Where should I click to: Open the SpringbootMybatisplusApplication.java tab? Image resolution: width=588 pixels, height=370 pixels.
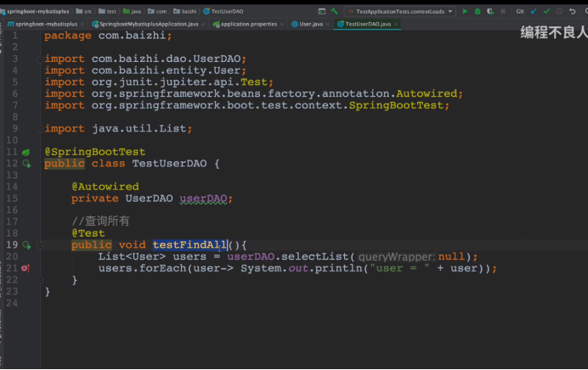(149, 24)
